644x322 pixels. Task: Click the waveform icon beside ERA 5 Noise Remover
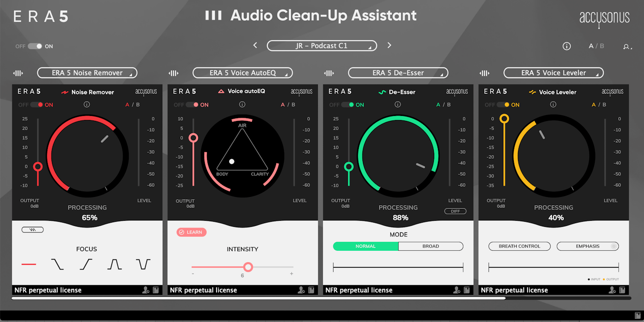tap(18, 73)
